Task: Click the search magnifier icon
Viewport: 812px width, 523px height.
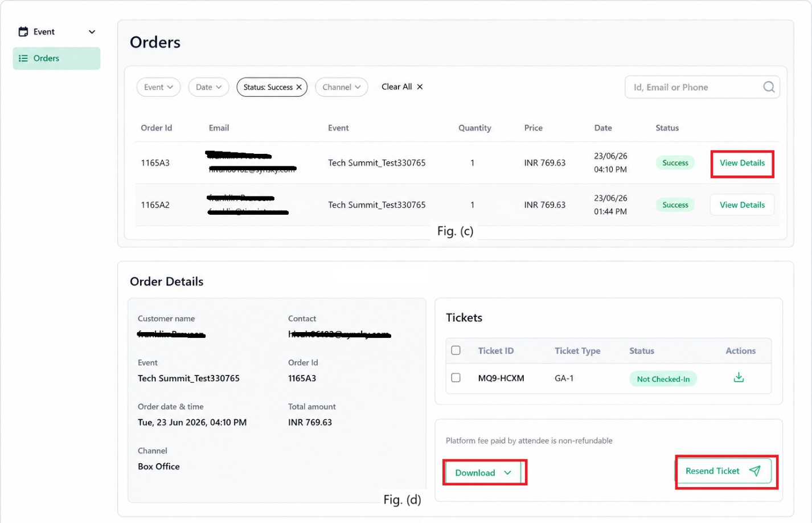Action: coord(769,87)
